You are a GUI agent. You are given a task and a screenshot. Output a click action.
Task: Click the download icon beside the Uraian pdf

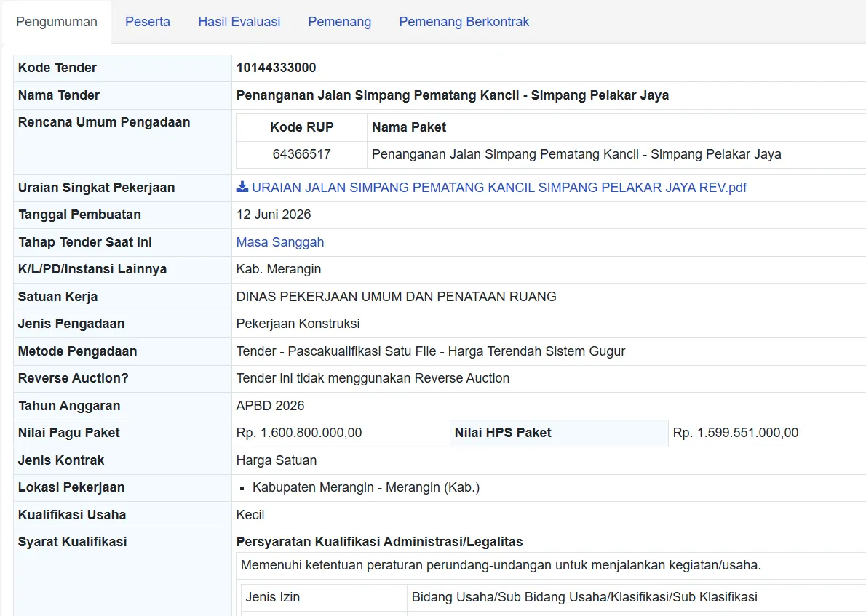(242, 187)
